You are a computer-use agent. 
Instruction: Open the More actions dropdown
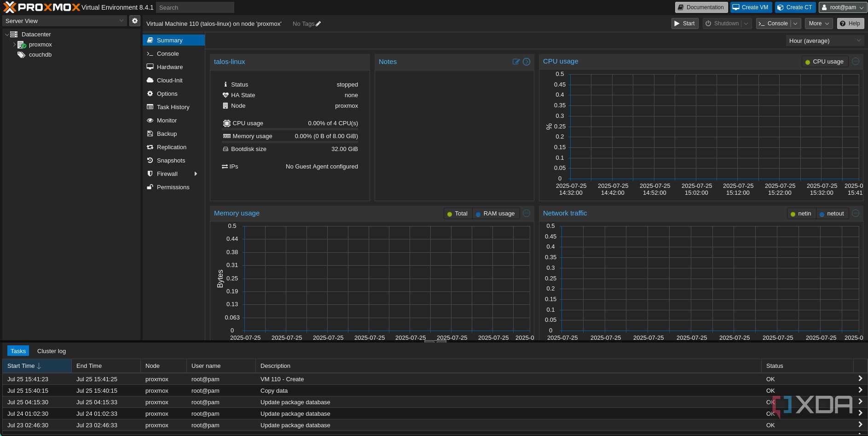tap(819, 23)
